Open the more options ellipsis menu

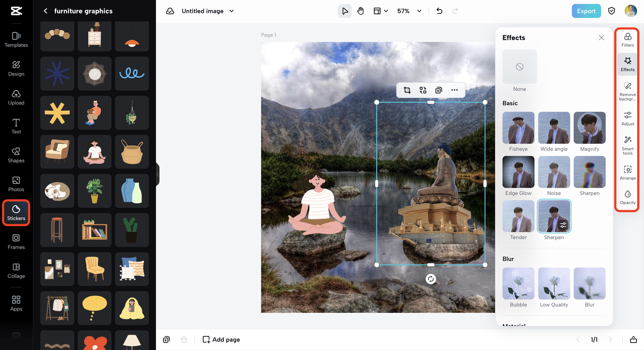pyautogui.click(x=454, y=90)
